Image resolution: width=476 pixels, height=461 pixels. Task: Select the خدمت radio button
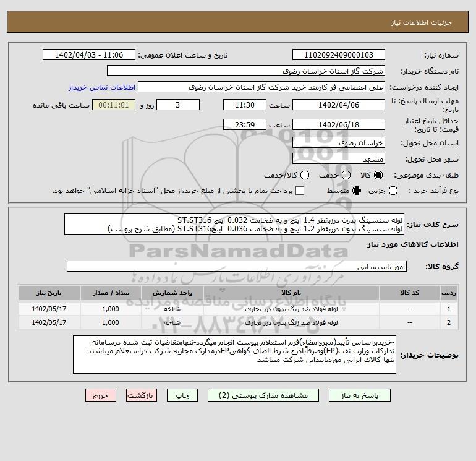346,175
